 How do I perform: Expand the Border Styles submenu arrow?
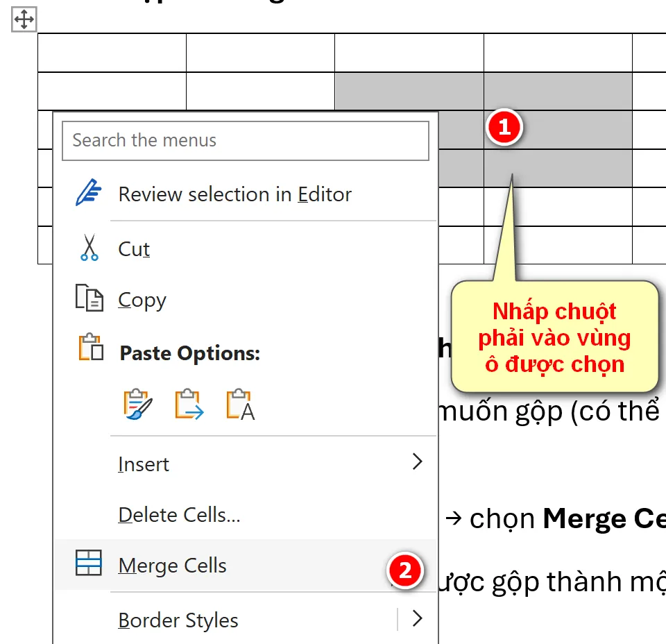pos(417,620)
